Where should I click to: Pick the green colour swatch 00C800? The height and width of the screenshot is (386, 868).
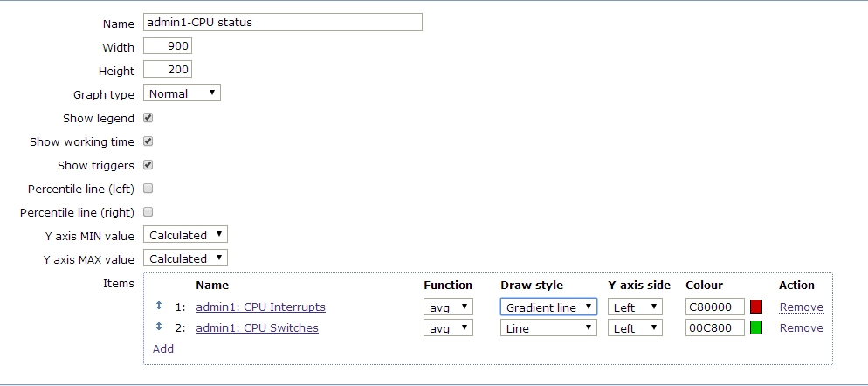[756, 327]
